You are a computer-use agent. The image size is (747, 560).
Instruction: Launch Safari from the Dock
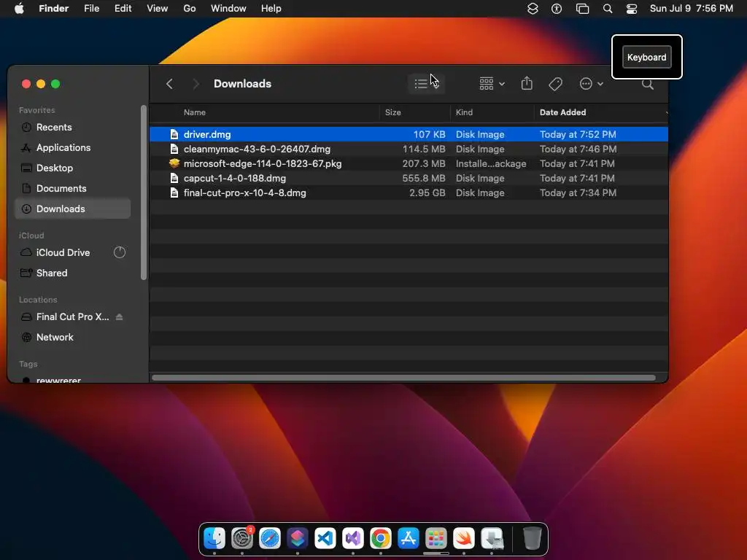click(270, 539)
